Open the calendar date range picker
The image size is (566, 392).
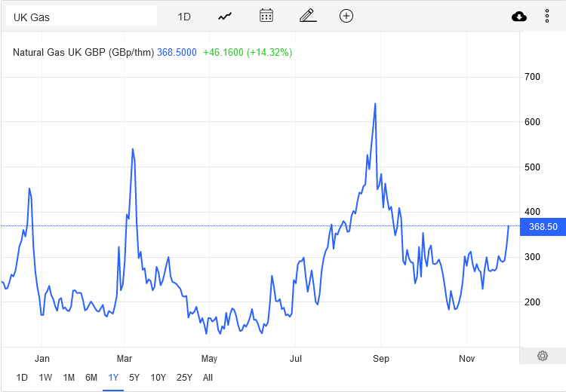[266, 16]
